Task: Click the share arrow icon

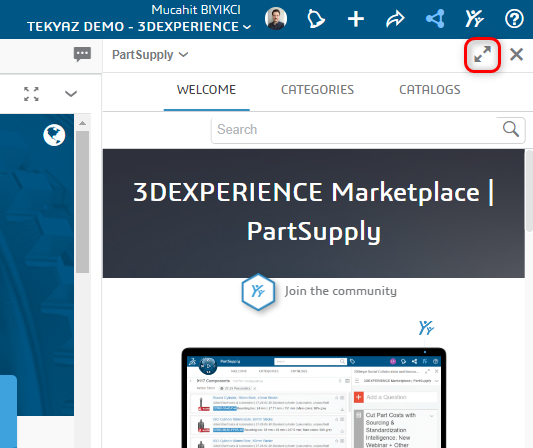Action: tap(395, 19)
